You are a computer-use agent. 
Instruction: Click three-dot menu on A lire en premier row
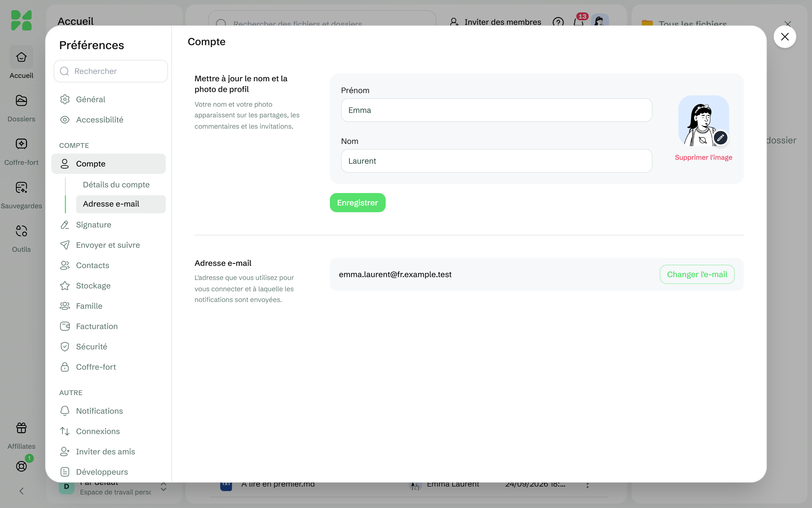click(x=587, y=485)
